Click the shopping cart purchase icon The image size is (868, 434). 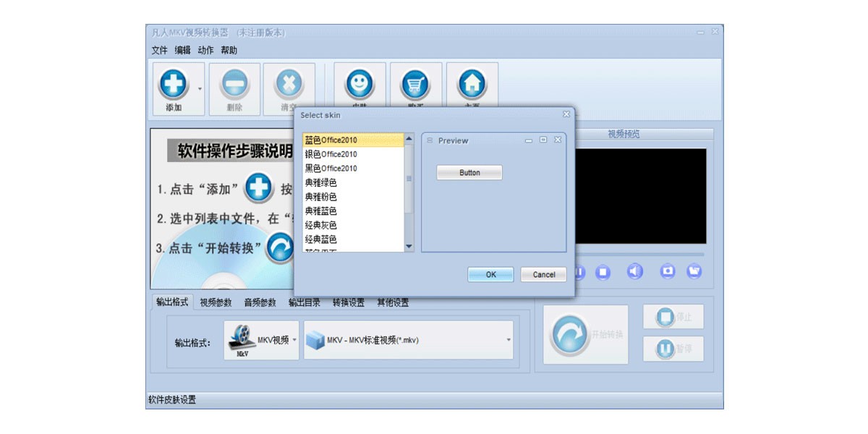click(x=415, y=84)
